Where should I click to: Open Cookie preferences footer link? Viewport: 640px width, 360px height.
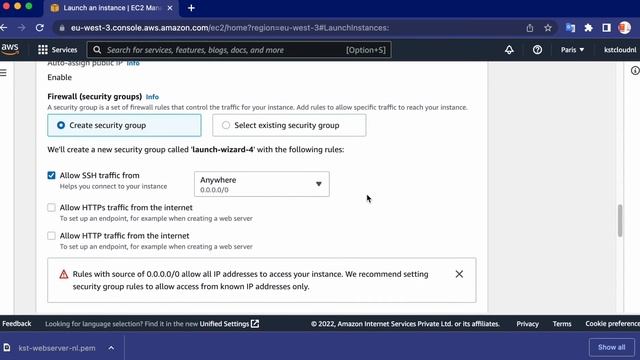tap(612, 324)
